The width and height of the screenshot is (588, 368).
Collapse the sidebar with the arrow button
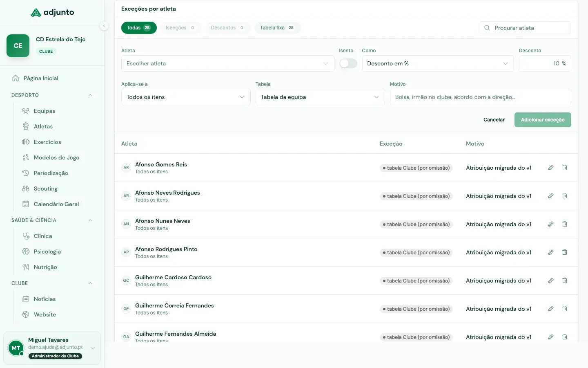104,26
